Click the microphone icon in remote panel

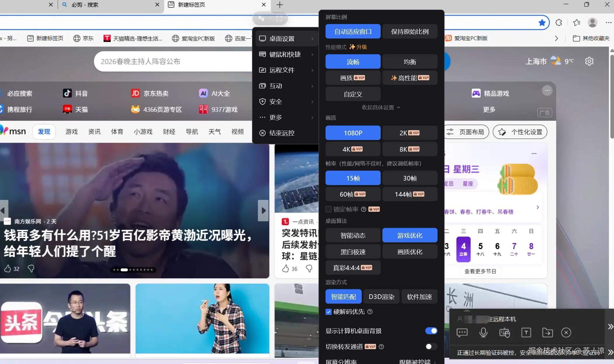click(x=483, y=332)
